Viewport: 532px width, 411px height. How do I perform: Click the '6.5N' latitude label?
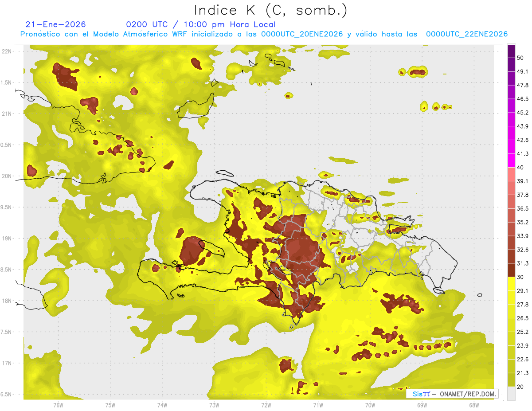coord(7,394)
